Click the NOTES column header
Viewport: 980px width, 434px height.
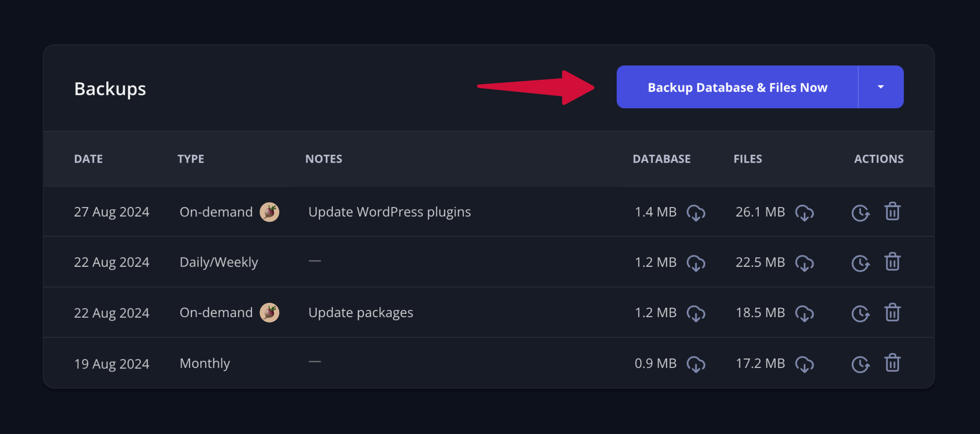[x=324, y=159]
